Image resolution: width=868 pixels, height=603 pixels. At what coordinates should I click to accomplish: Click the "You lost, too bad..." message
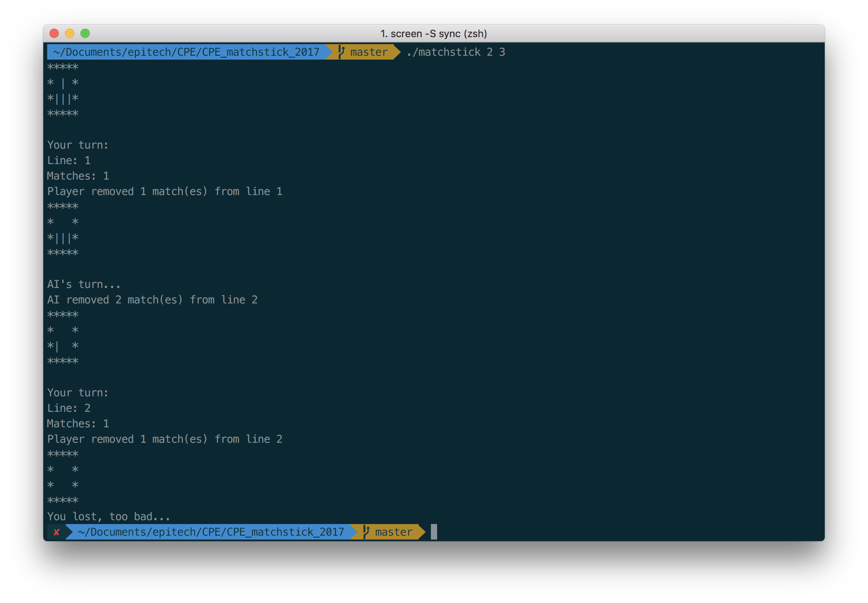[109, 516]
